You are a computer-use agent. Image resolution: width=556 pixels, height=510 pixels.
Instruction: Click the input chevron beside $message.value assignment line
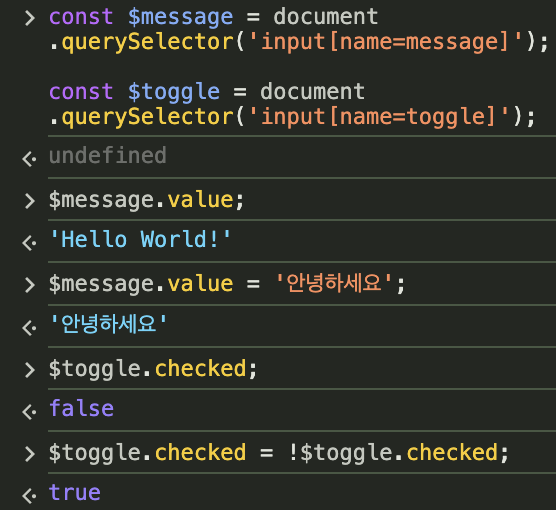(30, 285)
